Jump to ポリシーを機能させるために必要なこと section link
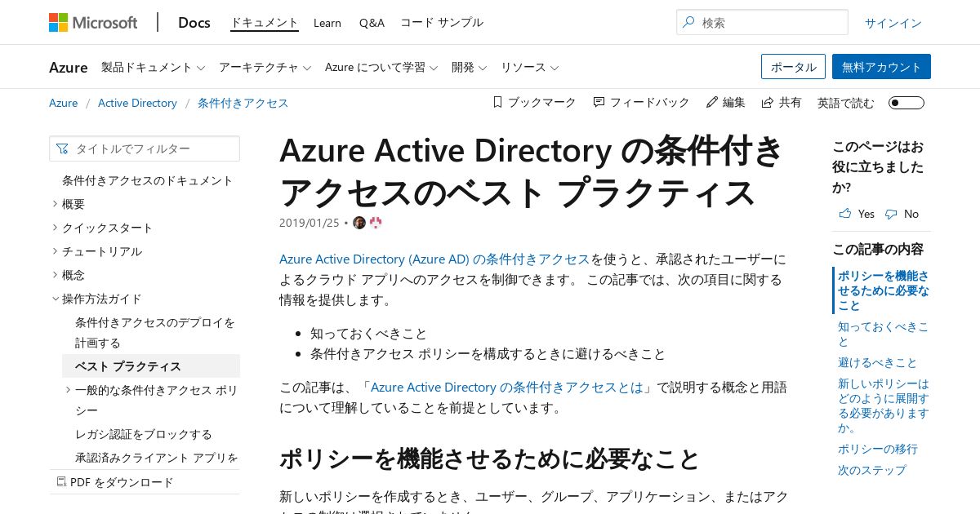Image resolution: width=980 pixels, height=514 pixels. tap(883, 290)
